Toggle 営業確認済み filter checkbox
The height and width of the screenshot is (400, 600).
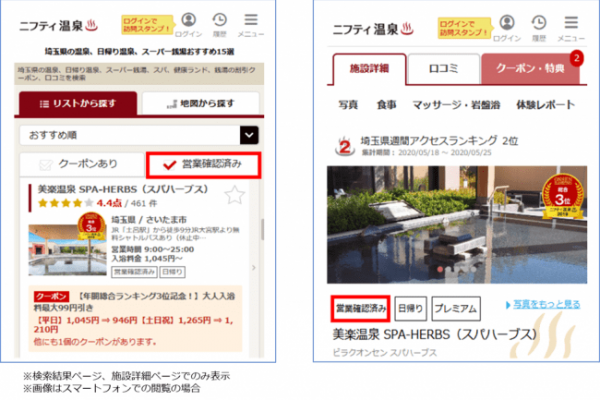click(204, 165)
